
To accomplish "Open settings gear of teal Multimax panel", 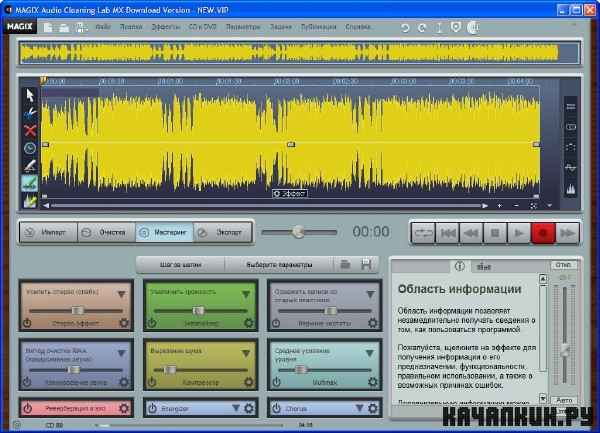I will (x=373, y=382).
